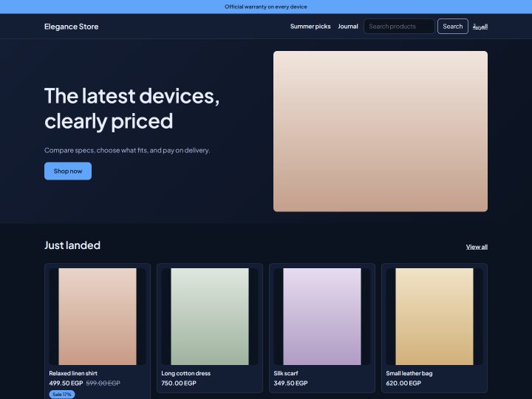
Task: Click the 349.50 EGP price
Action: (x=290, y=383)
